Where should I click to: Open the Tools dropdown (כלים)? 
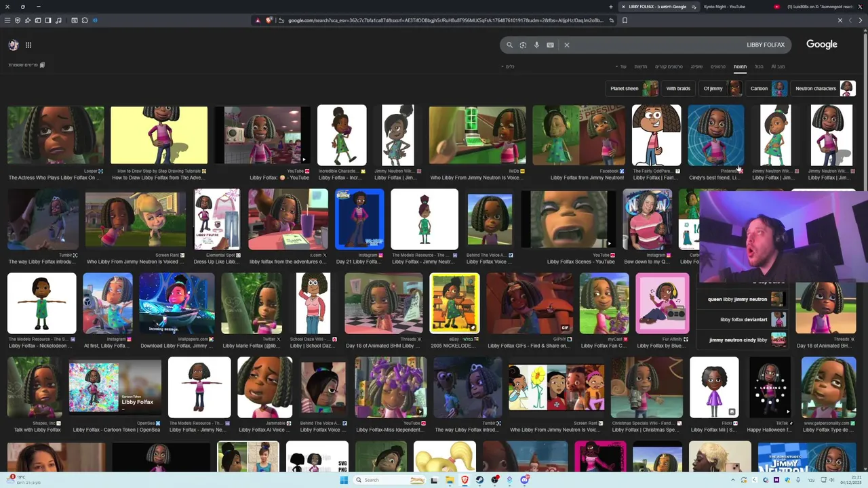click(508, 66)
